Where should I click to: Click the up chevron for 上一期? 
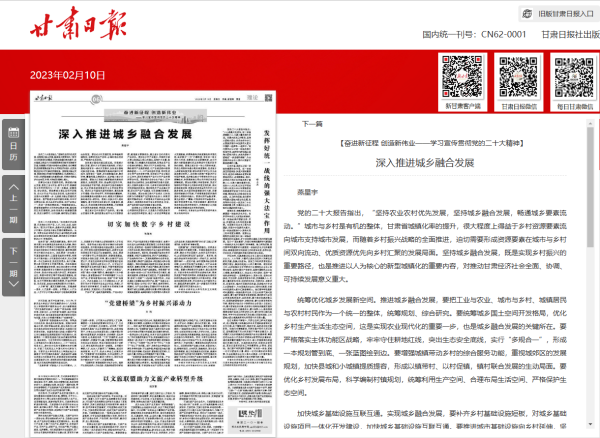(13, 187)
